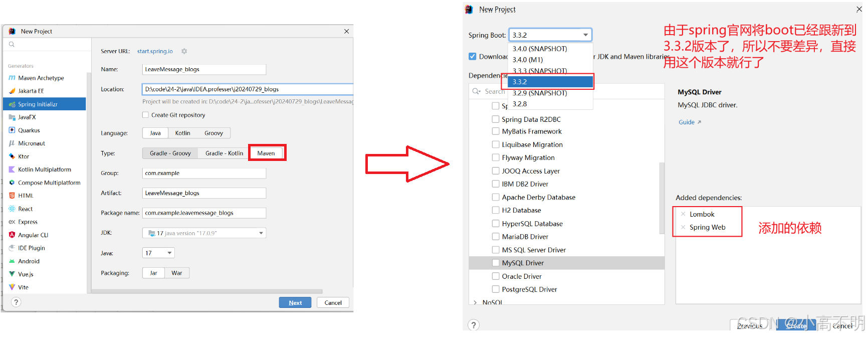Viewport: 868px width, 338px height.
Task: Open help in right New Project dialog
Action: (474, 325)
